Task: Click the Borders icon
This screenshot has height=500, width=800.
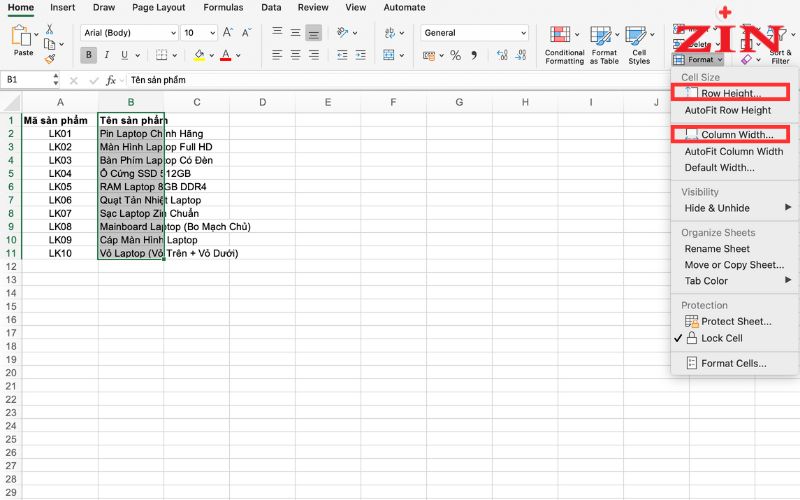Action: (x=162, y=55)
